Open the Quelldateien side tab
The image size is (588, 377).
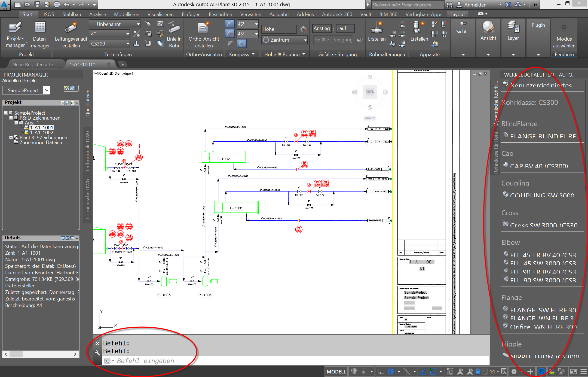point(87,103)
